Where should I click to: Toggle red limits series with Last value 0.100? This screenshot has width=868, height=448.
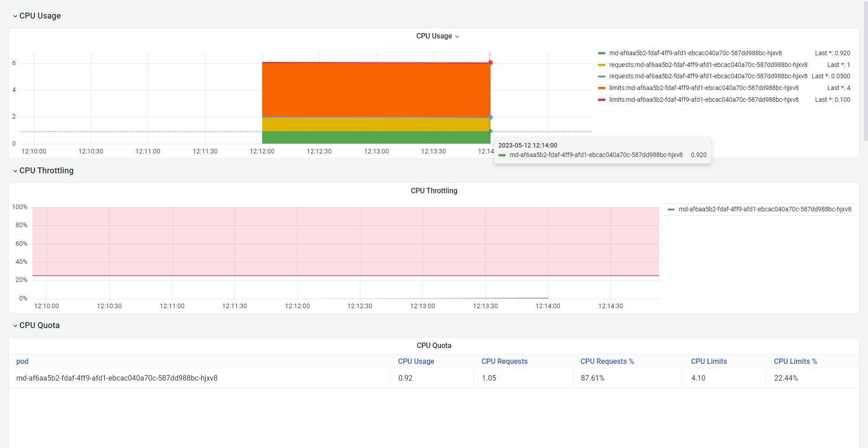click(704, 100)
